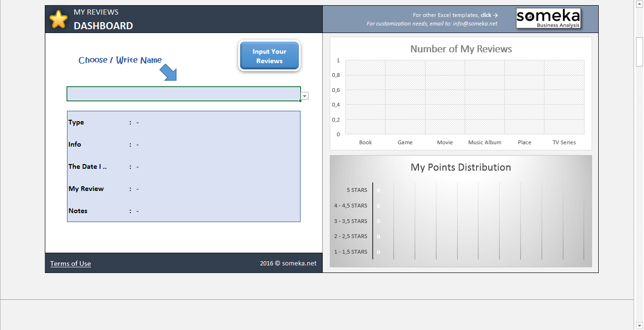Click the Music Album axis label
This screenshot has height=330, width=644.
485,142
